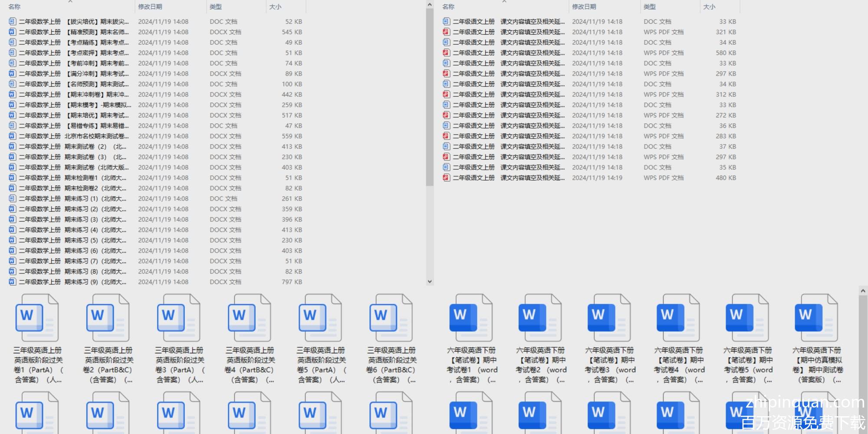Click the PDF icon in the 312 KB row
The height and width of the screenshot is (434, 868).
446,94
